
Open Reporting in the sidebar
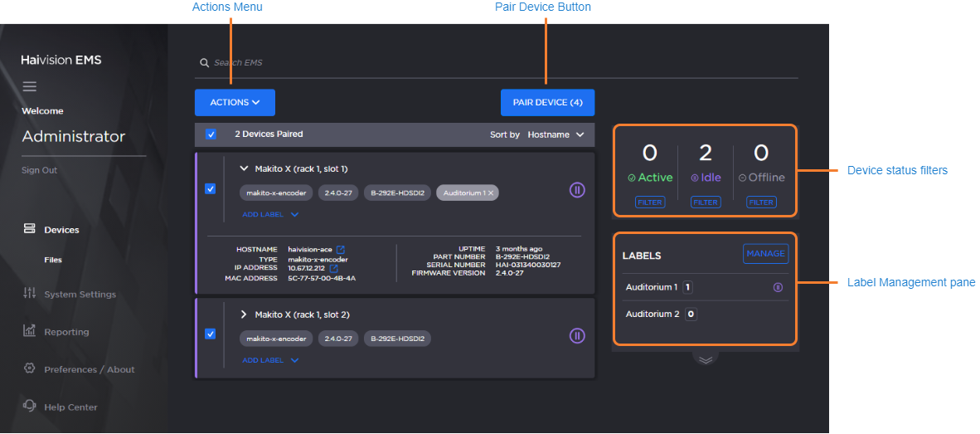click(66, 332)
